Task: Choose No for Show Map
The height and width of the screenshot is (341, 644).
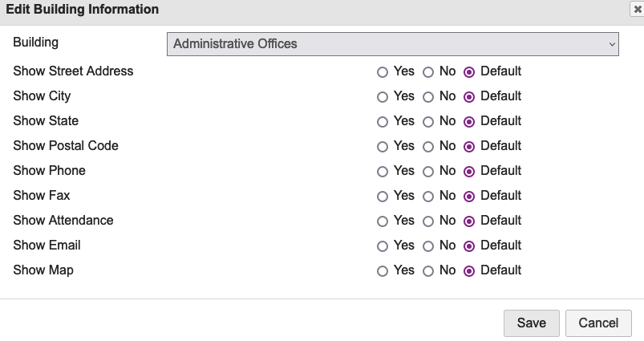Action: point(428,270)
